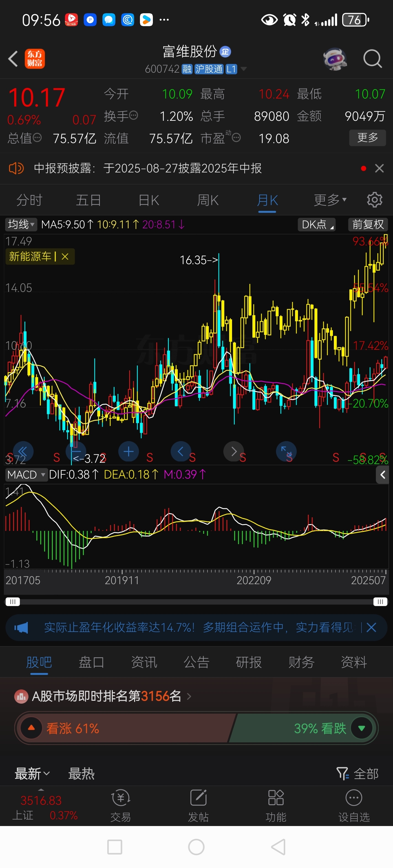Open the 功能 functions icon
393x868 pixels.
click(276, 805)
